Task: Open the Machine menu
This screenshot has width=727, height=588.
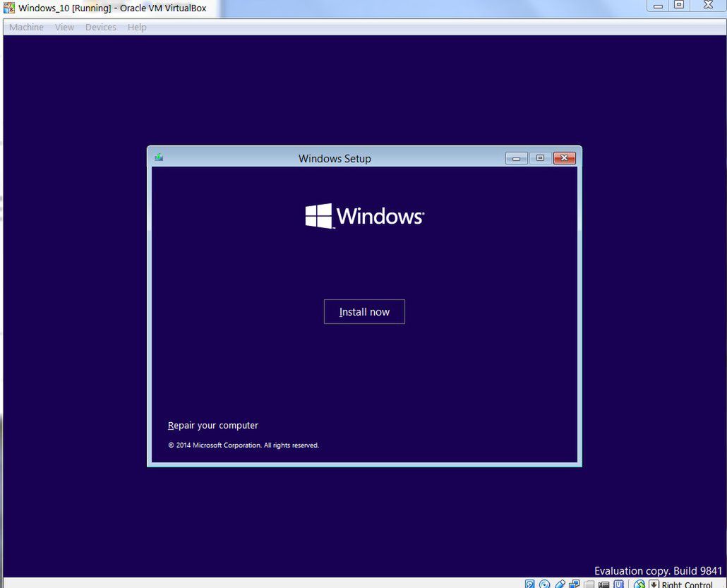Action: [26, 28]
